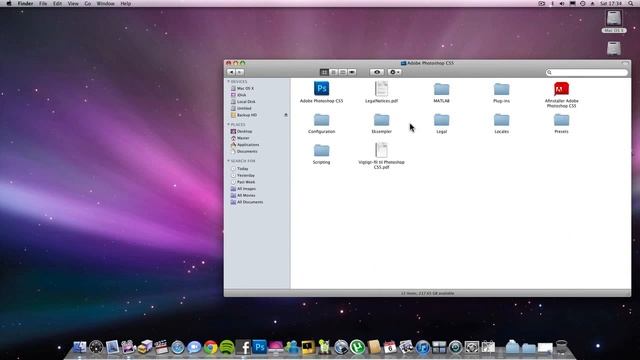
Task: Open the Edit menu
Action: [58, 3]
